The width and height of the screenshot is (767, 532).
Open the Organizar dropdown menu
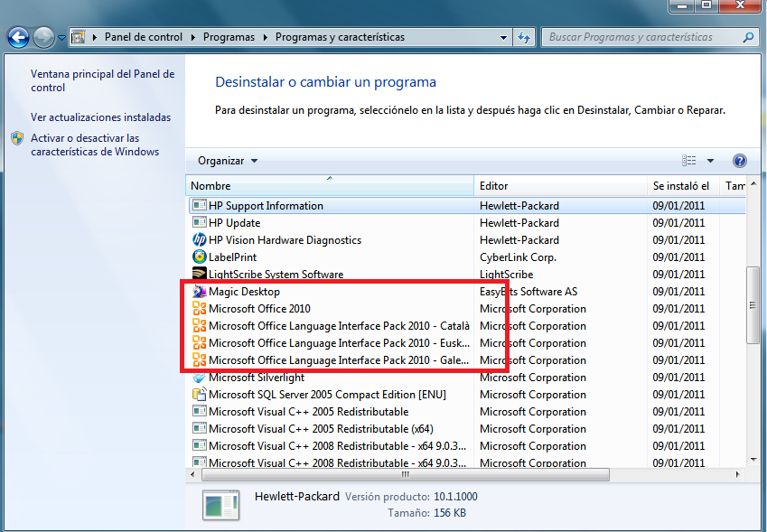[x=228, y=161]
